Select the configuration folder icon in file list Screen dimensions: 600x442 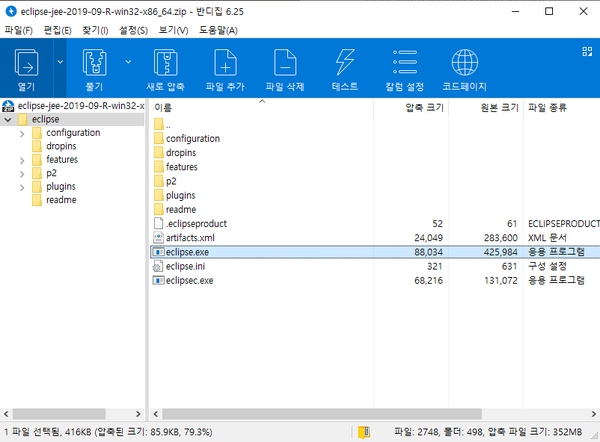[x=158, y=138]
